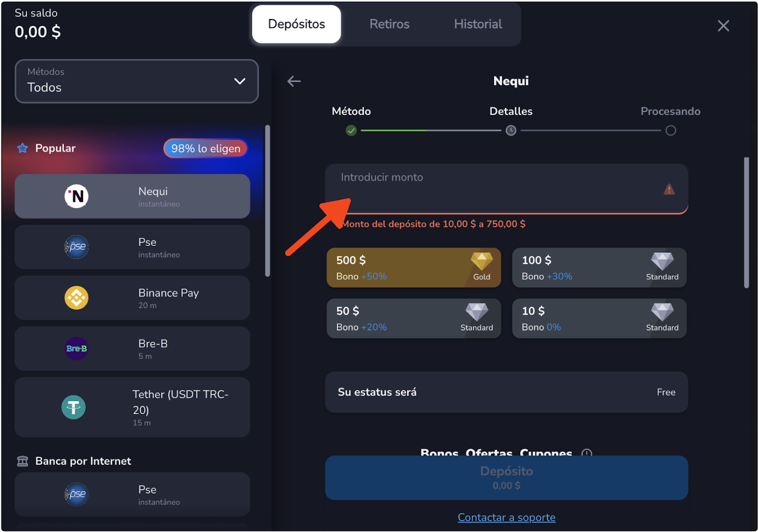Click the Bre-B logo icon
Image resolution: width=758 pixels, height=532 pixels.
[76, 349]
